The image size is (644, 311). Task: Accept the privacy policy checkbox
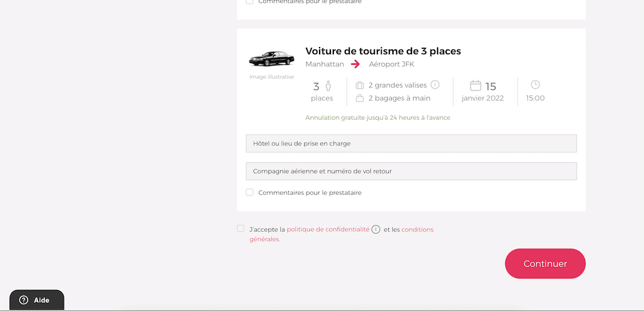240,229
